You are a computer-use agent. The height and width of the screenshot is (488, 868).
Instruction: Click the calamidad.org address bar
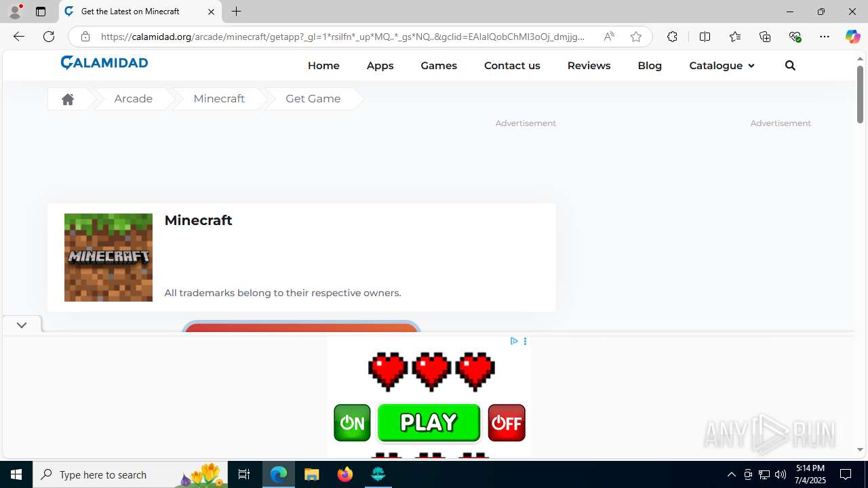coord(342,37)
